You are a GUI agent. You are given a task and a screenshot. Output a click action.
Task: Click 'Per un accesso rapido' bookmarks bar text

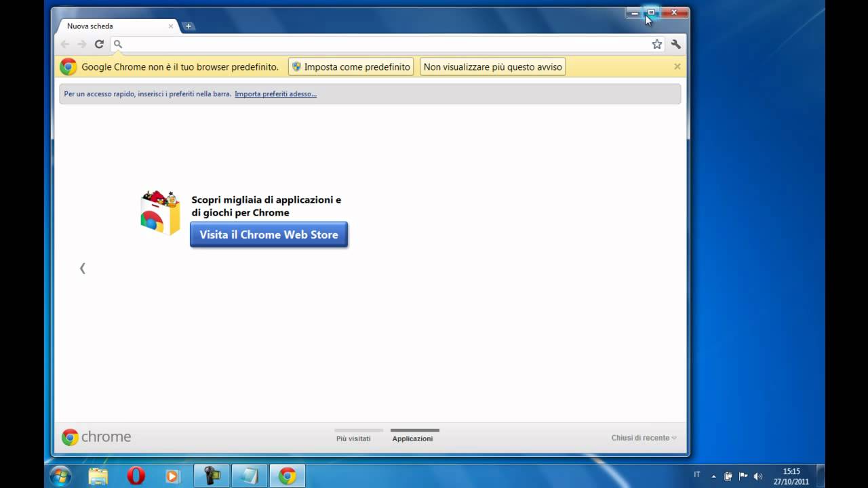(x=147, y=94)
